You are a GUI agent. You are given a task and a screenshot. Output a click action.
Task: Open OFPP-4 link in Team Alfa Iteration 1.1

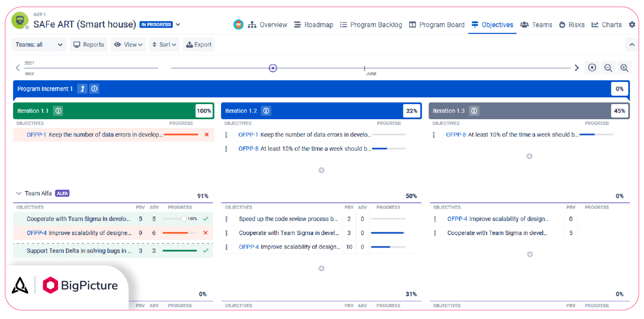pyautogui.click(x=36, y=233)
